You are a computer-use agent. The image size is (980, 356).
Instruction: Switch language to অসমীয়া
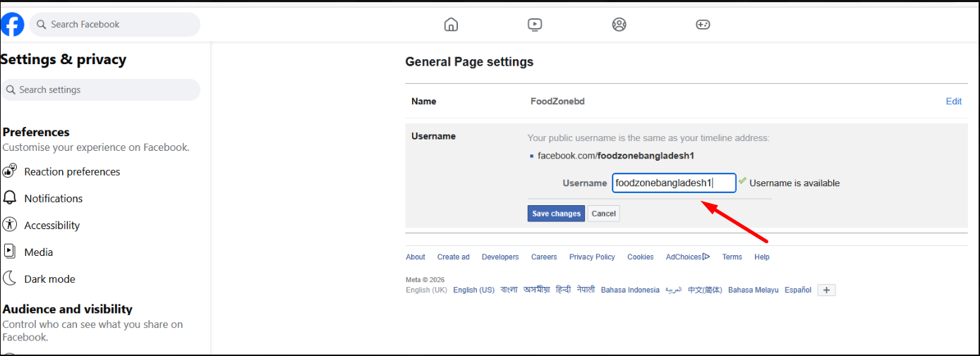(x=537, y=290)
